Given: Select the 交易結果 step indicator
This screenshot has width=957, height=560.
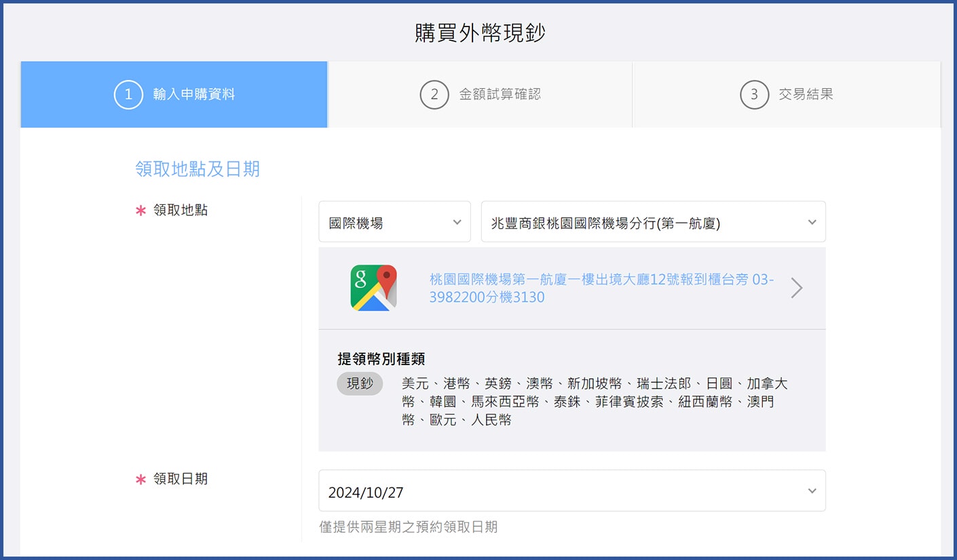Looking at the screenshot, I should [787, 94].
